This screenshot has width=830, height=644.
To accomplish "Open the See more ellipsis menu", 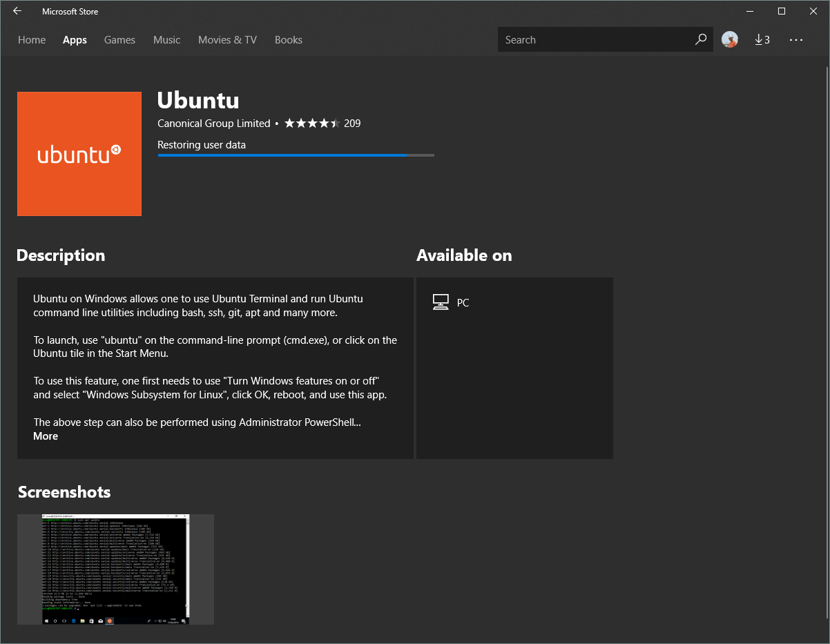I will click(796, 39).
